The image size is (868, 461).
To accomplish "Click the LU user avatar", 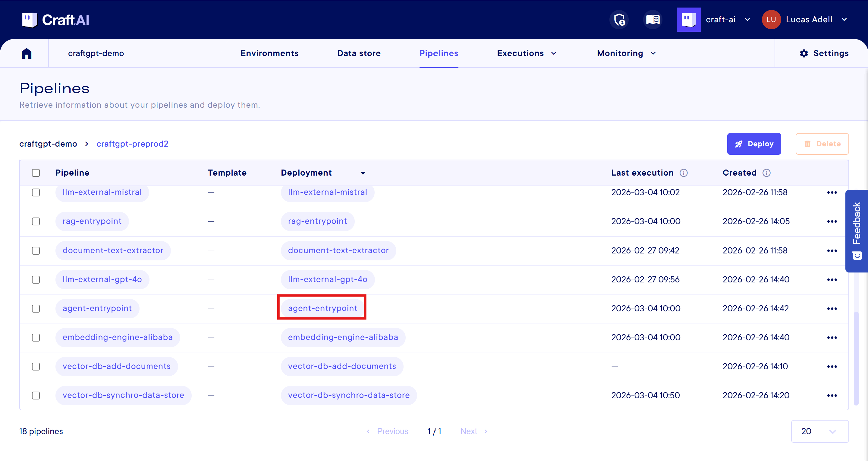I will click(771, 20).
